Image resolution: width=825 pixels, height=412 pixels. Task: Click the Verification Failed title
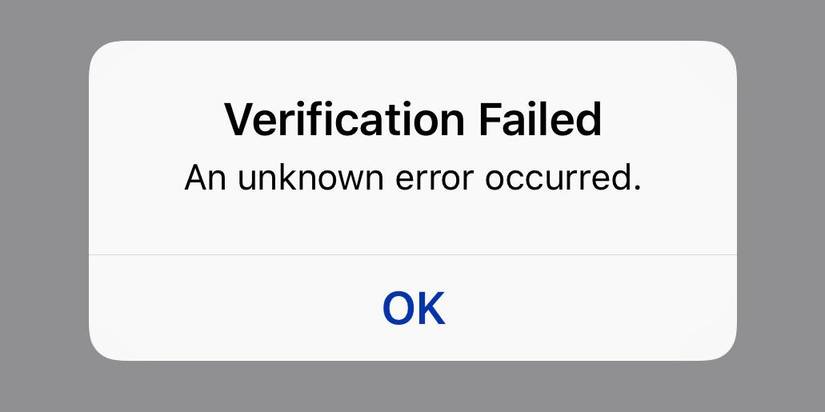pos(413,119)
